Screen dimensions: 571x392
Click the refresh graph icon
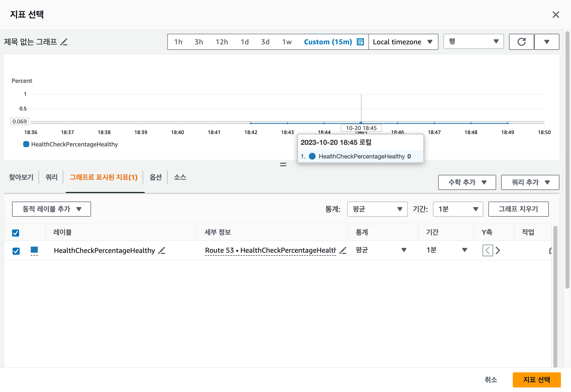521,42
